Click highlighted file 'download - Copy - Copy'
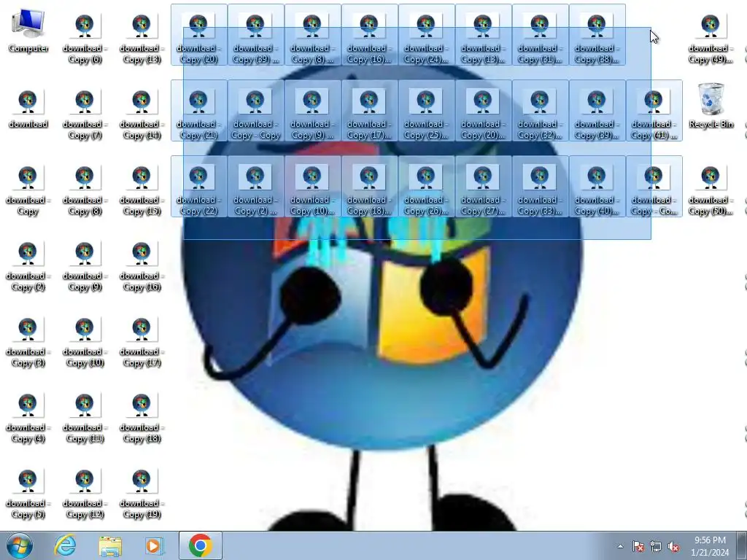Viewport: 747px width, 560px height. pos(256,111)
